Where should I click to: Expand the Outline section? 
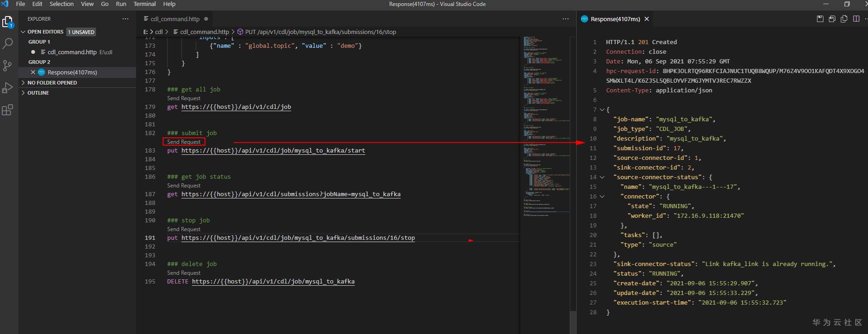23,93
